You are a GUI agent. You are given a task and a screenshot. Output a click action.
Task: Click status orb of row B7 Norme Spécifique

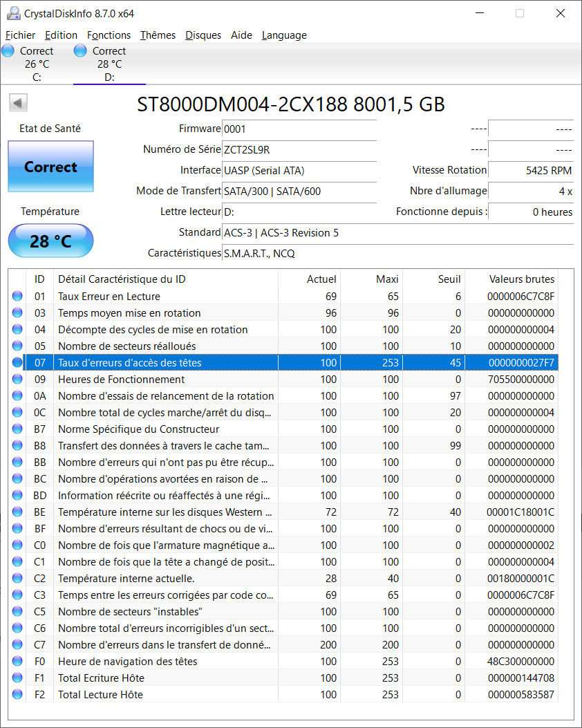17,429
